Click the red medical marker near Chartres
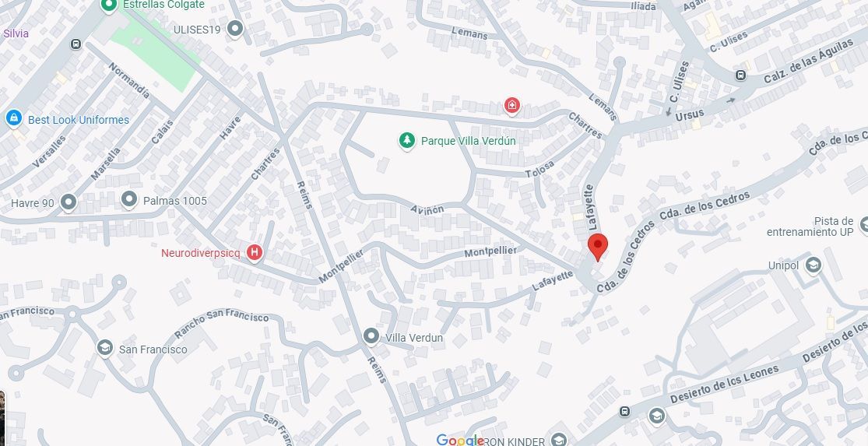The image size is (868, 446). pyautogui.click(x=512, y=105)
